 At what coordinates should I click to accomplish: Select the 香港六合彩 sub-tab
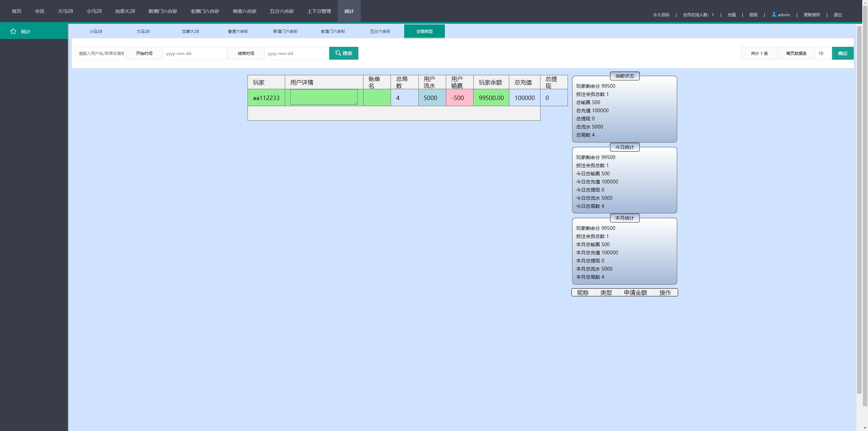[x=238, y=31]
